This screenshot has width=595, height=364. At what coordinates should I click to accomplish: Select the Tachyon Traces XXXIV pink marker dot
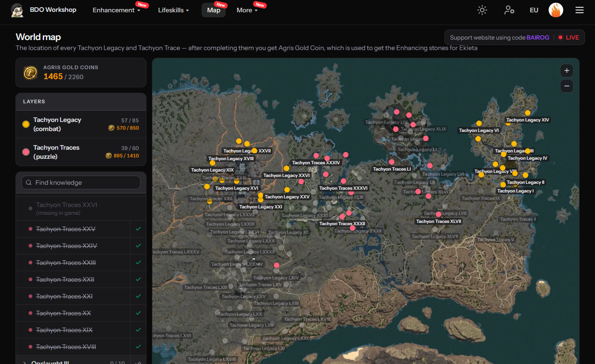[316, 156]
